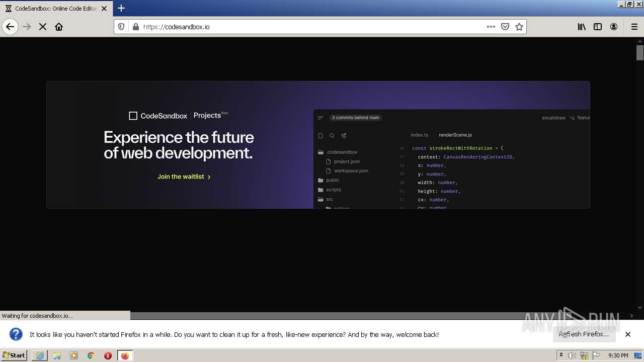Open media player taskbar icon
644x362 pixels.
[x=74, y=355]
